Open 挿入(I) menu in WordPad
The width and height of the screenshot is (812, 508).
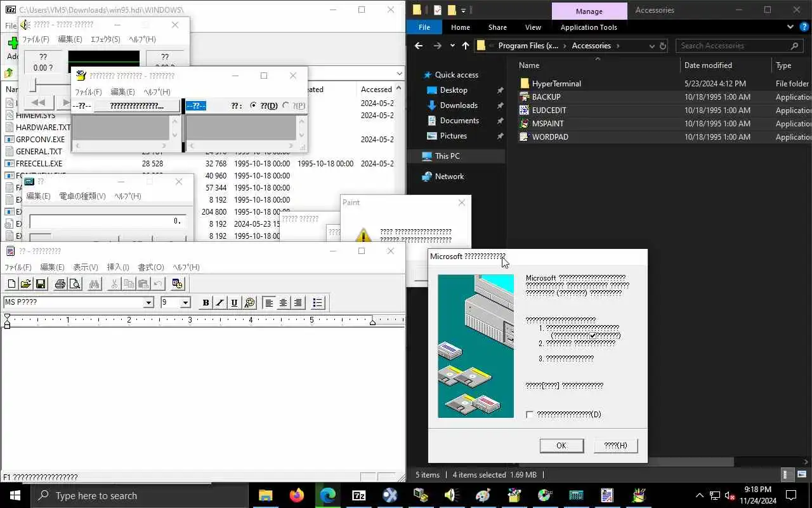[118, 267]
